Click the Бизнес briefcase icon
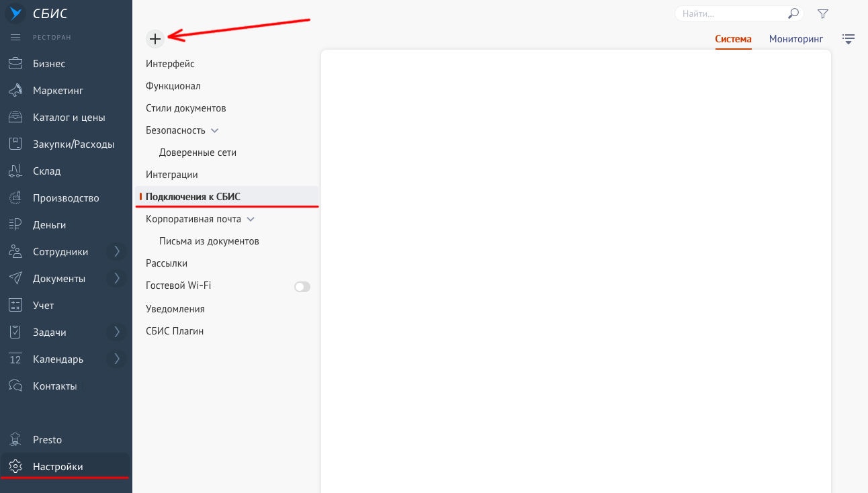 pyautogui.click(x=15, y=64)
